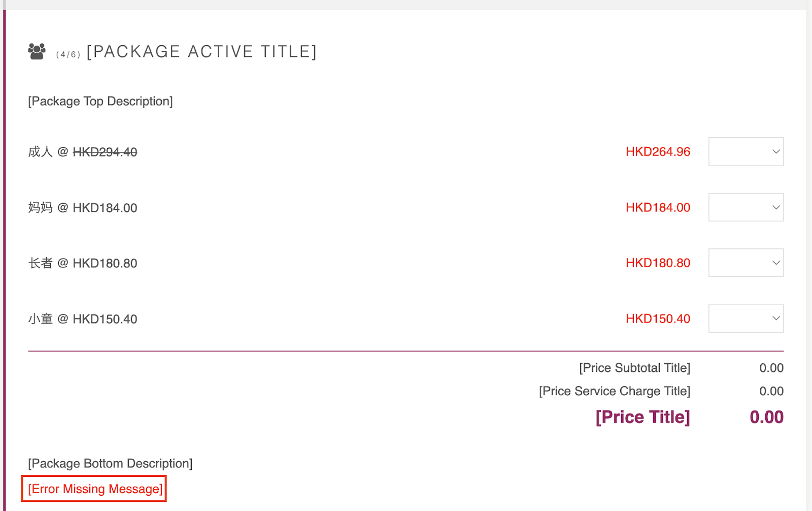Click the group people icon beside package title
Viewport: 812px width, 511px height.
click(x=37, y=51)
